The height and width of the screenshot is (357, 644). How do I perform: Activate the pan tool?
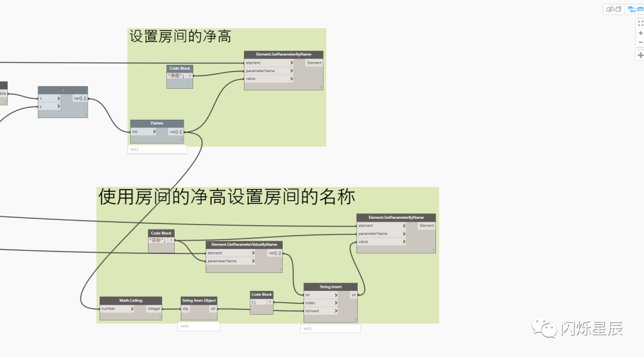640,54
